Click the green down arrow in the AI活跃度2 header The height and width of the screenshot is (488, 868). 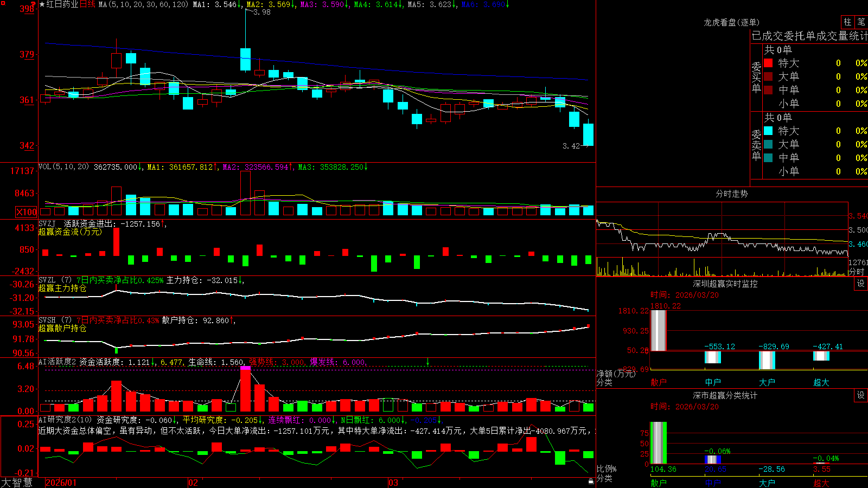coord(427,362)
